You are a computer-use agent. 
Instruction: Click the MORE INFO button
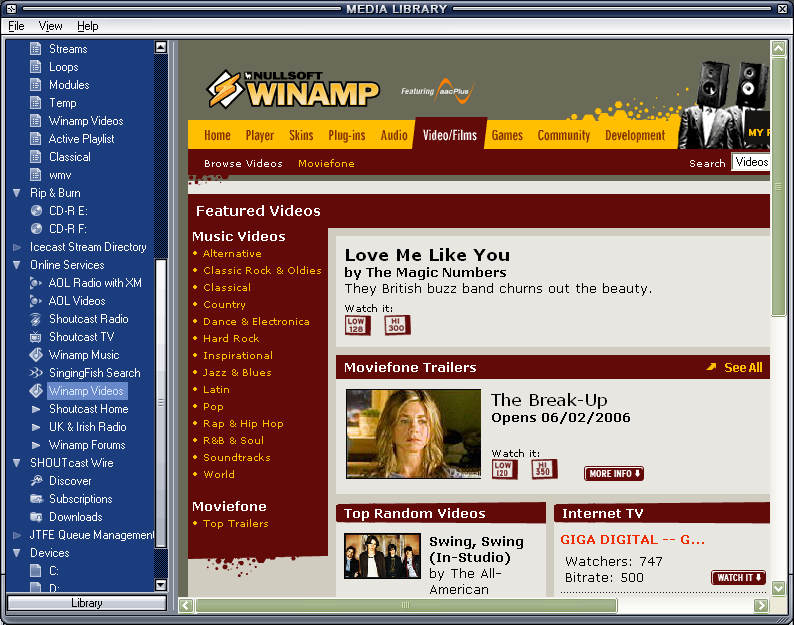tap(614, 474)
